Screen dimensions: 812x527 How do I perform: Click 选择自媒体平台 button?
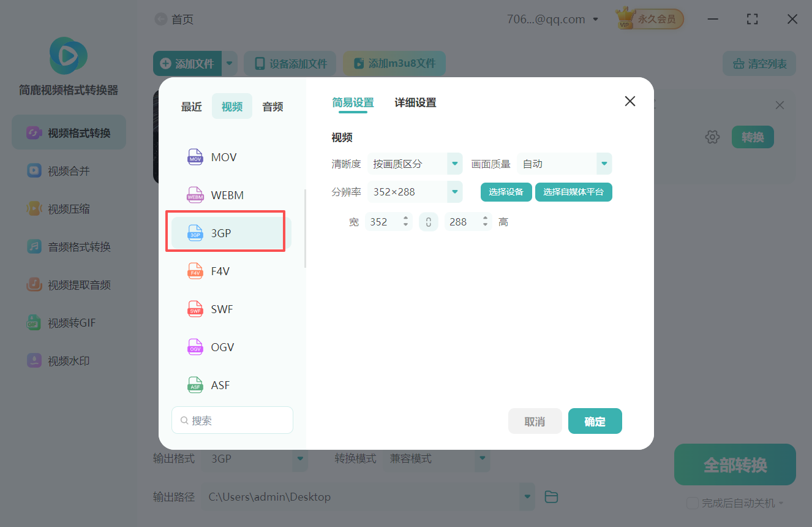[x=573, y=192]
